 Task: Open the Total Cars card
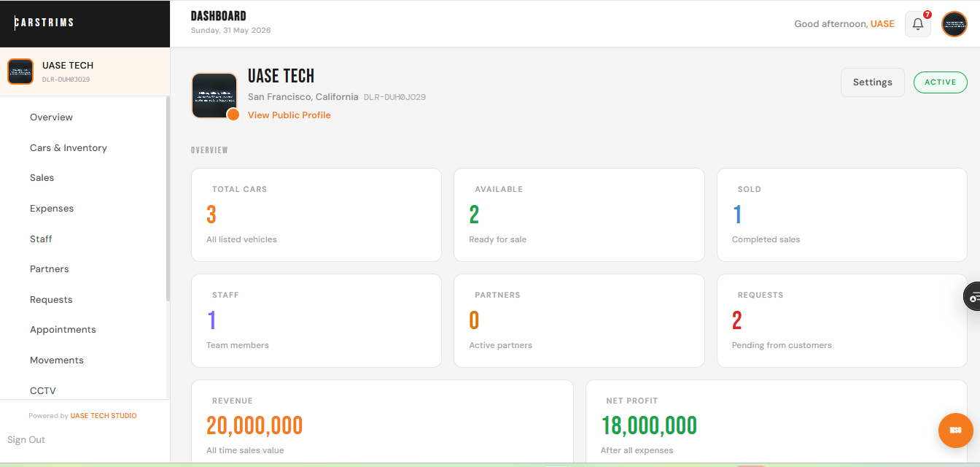tap(316, 215)
